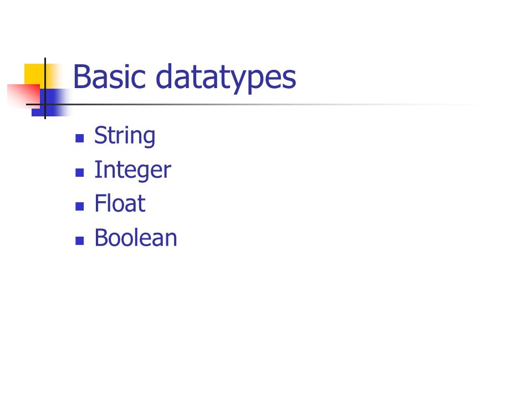Select the square bullet beside String
This screenshot has height=399, width=532.
pos(79,138)
